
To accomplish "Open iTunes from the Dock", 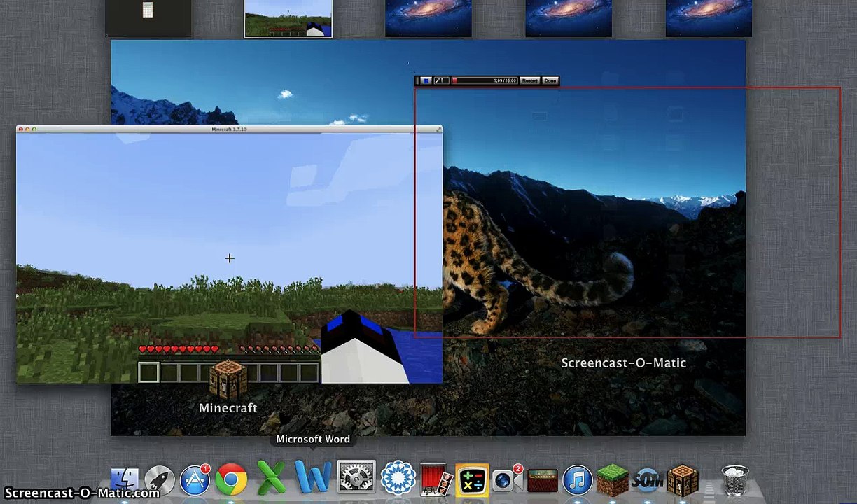I will point(578,480).
